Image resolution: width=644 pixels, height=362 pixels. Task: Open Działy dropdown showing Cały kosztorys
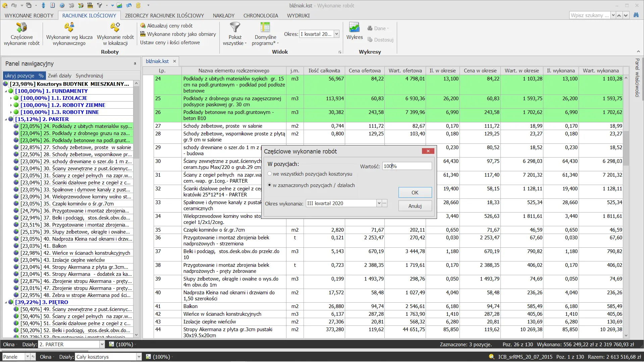(x=139, y=357)
